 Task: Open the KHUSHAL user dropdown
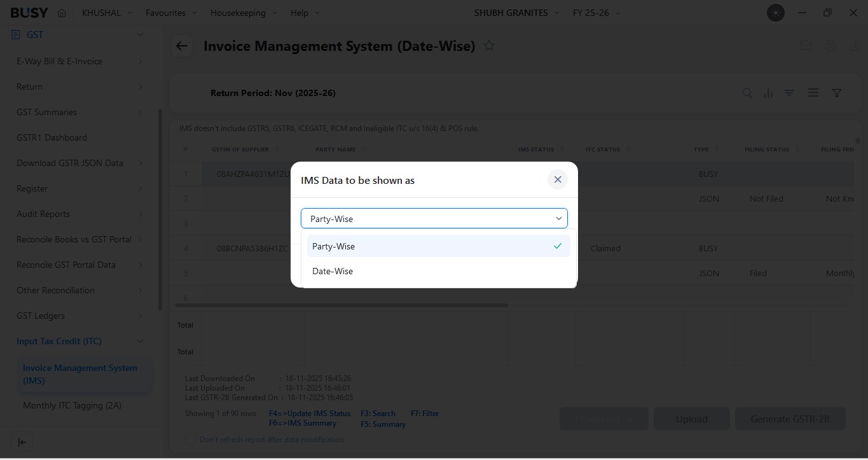tap(107, 13)
